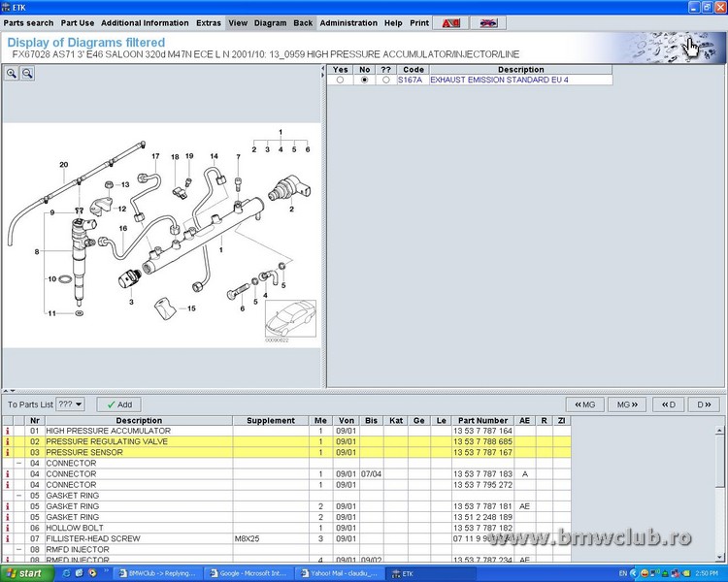Open the View menu
The width and height of the screenshot is (728, 582).
tap(238, 22)
